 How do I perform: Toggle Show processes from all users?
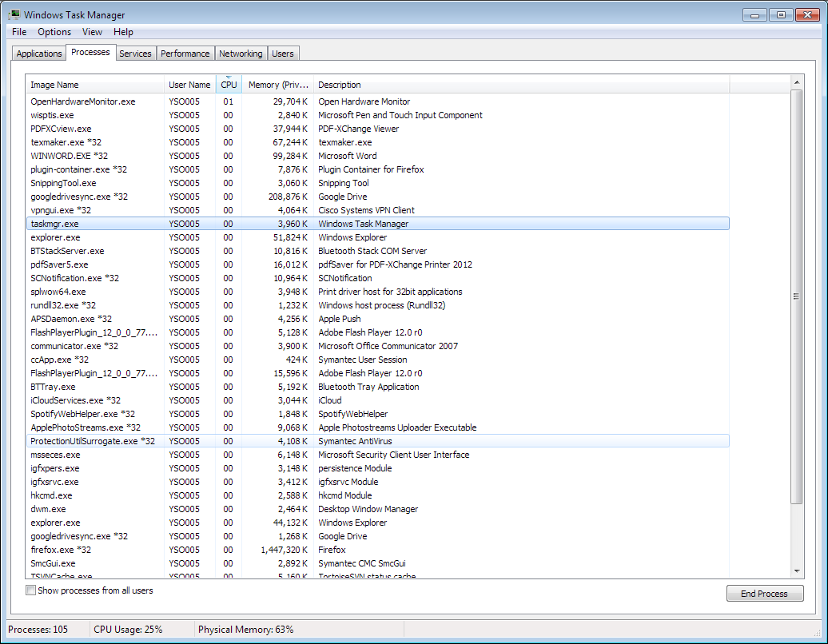pos(31,590)
